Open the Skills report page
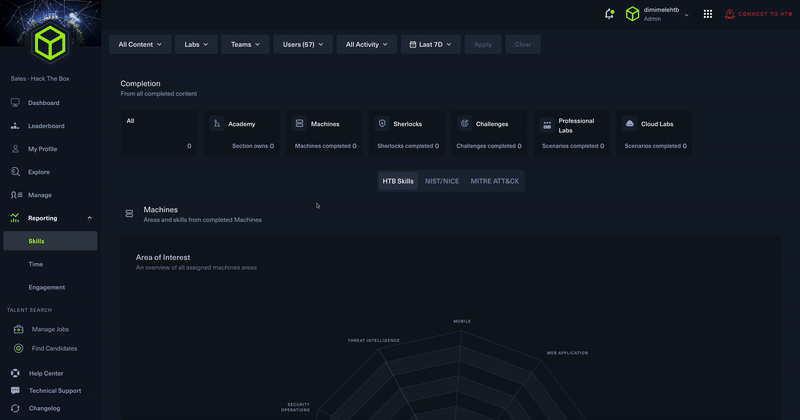This screenshot has width=800, height=420. (x=50, y=241)
